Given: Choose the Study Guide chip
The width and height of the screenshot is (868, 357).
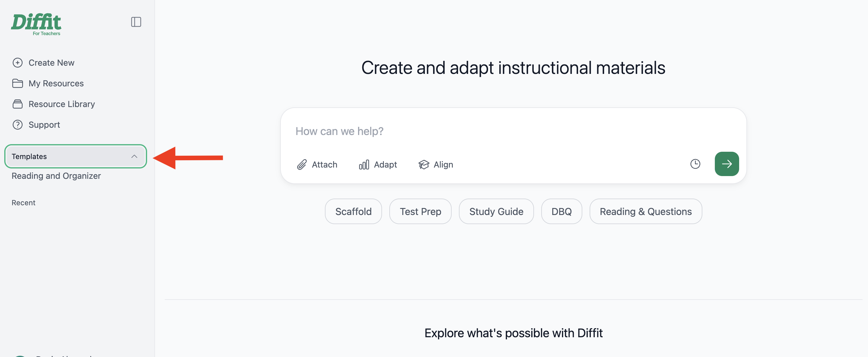Looking at the screenshot, I should pos(496,211).
